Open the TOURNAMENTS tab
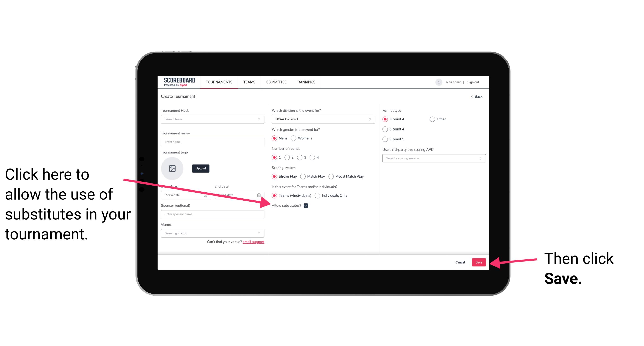 (x=218, y=82)
